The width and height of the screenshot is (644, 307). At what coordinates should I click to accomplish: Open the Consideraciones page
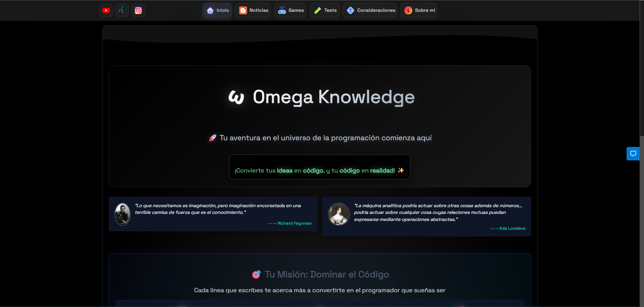(370, 10)
